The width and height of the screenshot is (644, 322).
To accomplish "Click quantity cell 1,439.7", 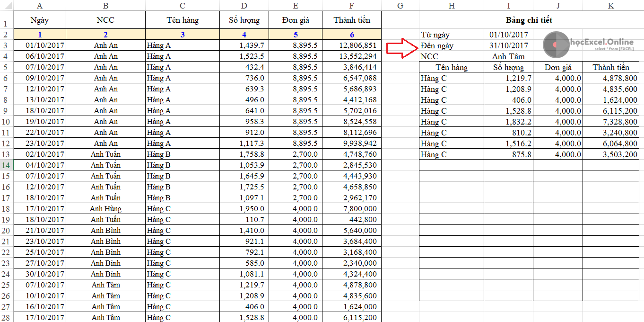I will click(x=244, y=45).
